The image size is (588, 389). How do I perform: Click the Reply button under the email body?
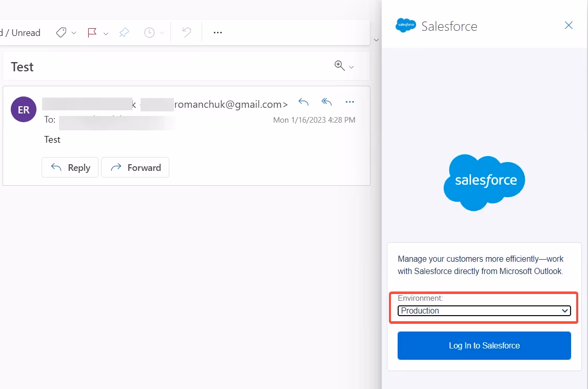click(70, 167)
